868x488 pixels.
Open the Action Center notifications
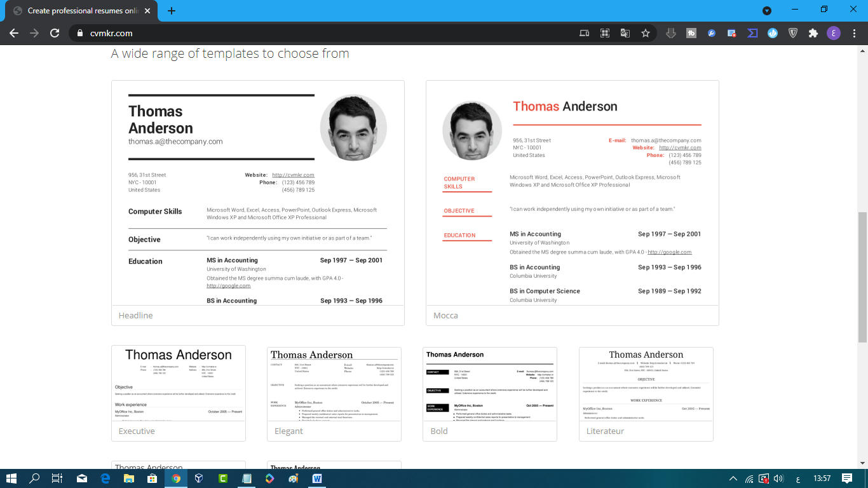(847, 478)
